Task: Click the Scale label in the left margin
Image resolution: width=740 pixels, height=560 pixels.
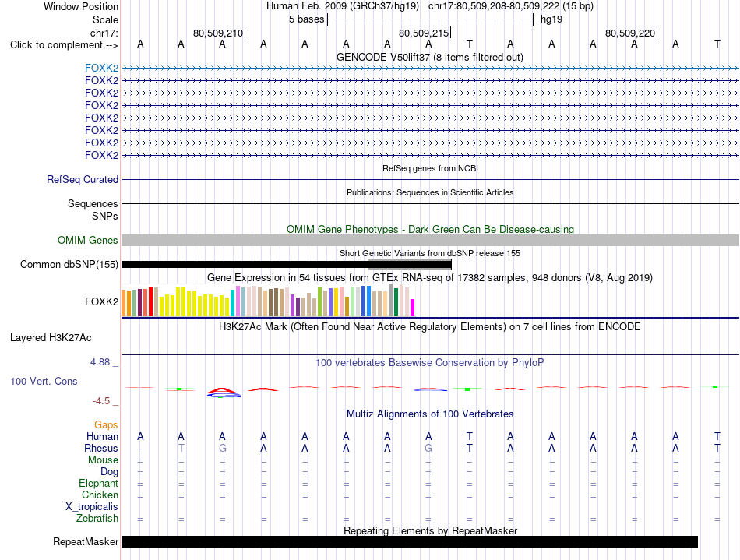Action: 105,19
